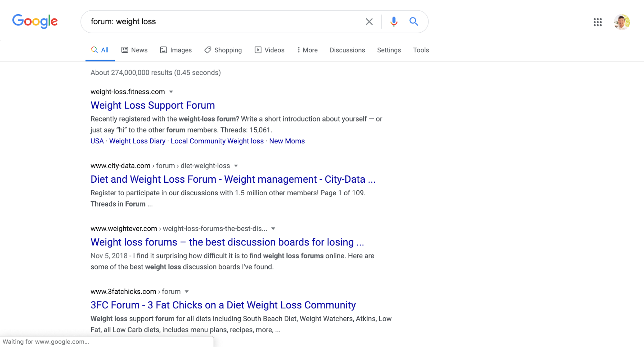Open the 3FC Forum 3 Fat Chicks result
This screenshot has height=347, width=644.
click(x=223, y=305)
